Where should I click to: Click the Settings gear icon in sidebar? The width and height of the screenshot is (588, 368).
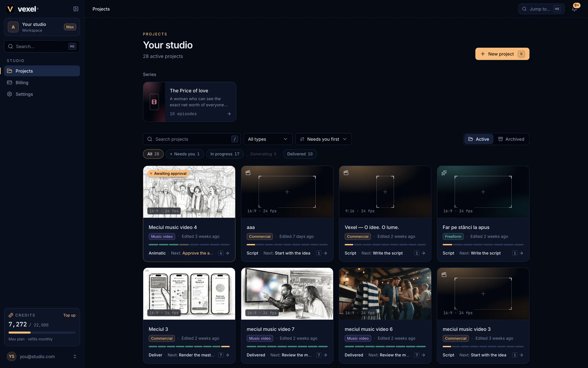coord(10,94)
